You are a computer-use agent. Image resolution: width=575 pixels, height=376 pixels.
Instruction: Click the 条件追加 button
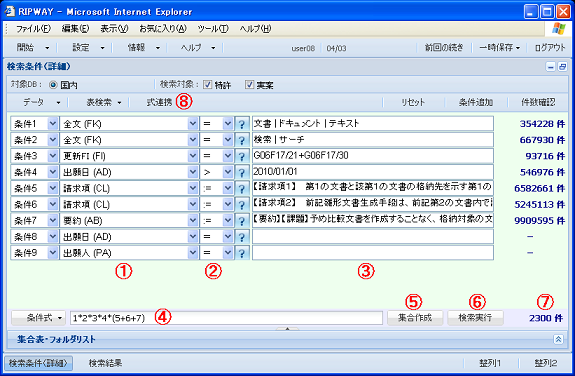point(476,102)
